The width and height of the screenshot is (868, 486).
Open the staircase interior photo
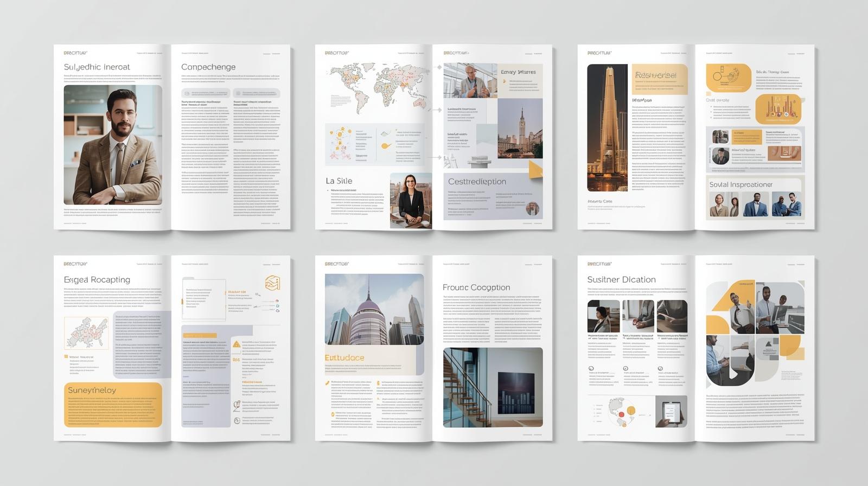click(493, 387)
